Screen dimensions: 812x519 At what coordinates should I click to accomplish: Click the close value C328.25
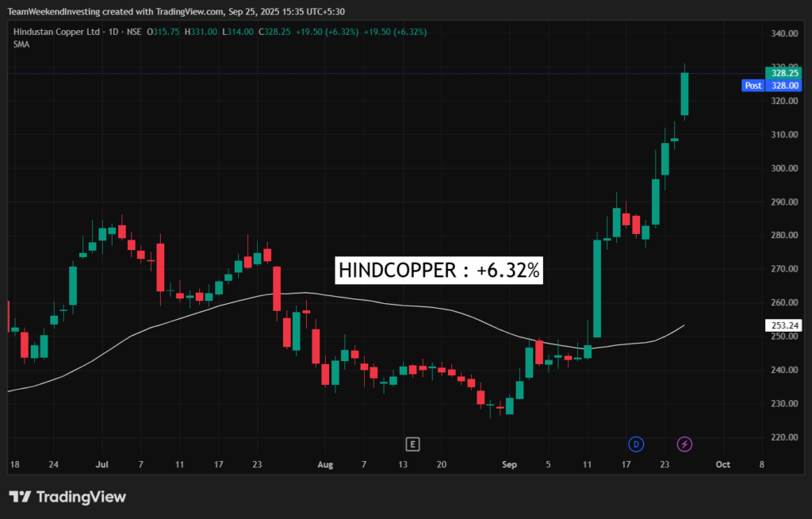(274, 32)
